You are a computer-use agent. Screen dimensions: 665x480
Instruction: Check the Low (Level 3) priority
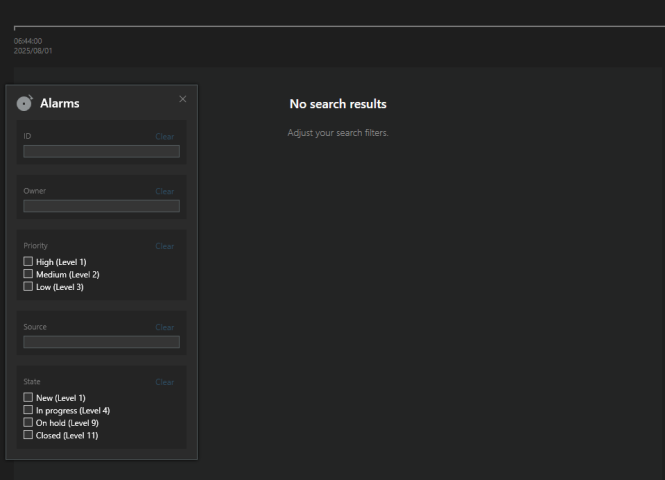(x=28, y=286)
